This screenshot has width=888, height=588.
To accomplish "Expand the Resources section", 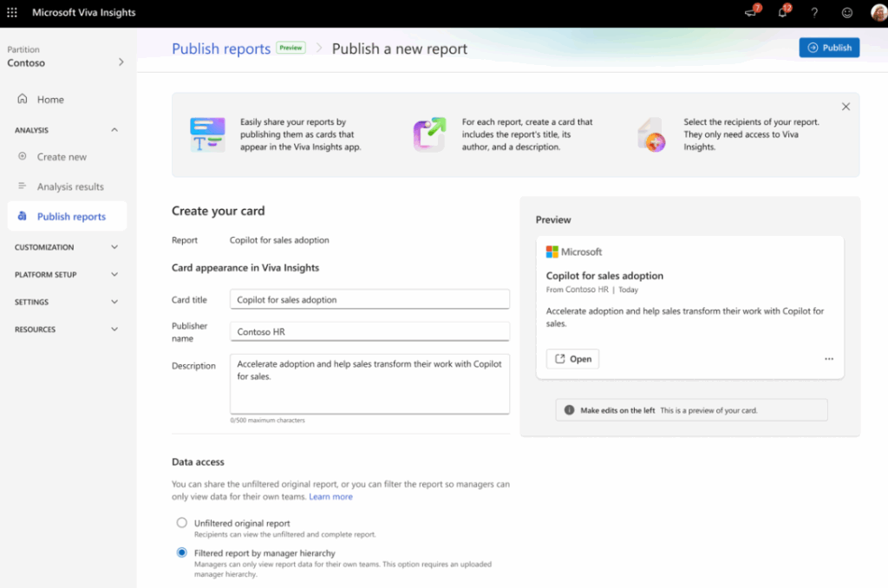I will [114, 329].
